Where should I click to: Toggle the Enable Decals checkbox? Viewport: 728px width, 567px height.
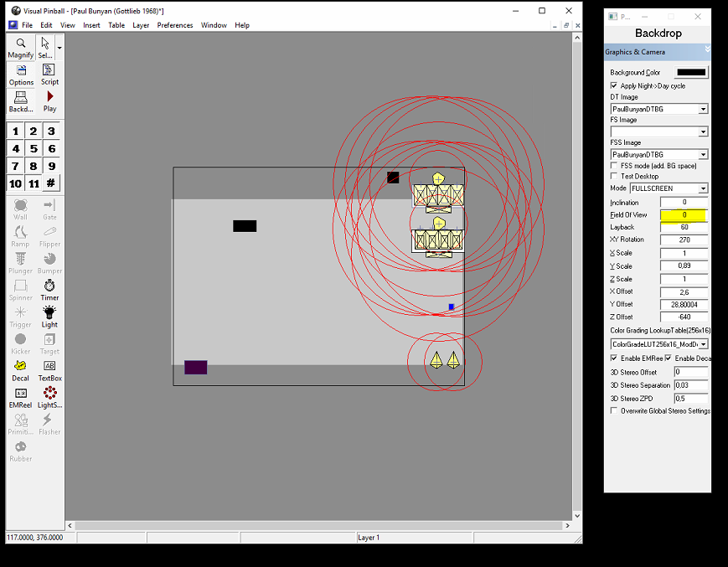[669, 358]
